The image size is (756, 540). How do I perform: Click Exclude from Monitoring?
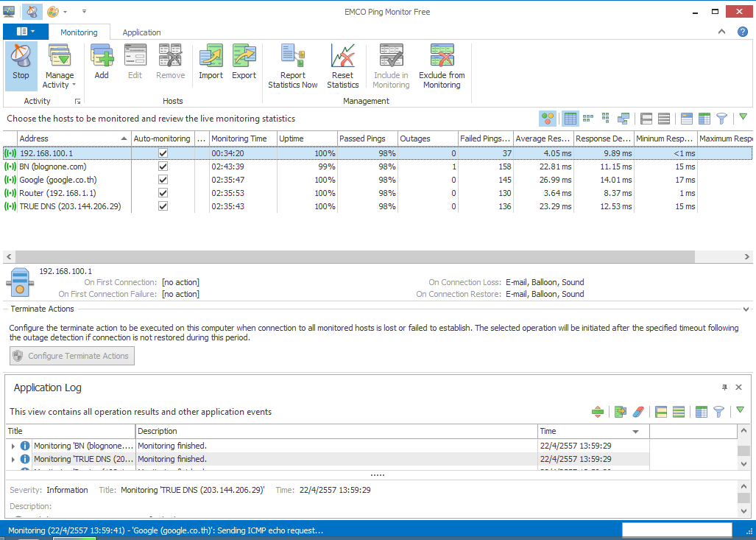click(442, 66)
